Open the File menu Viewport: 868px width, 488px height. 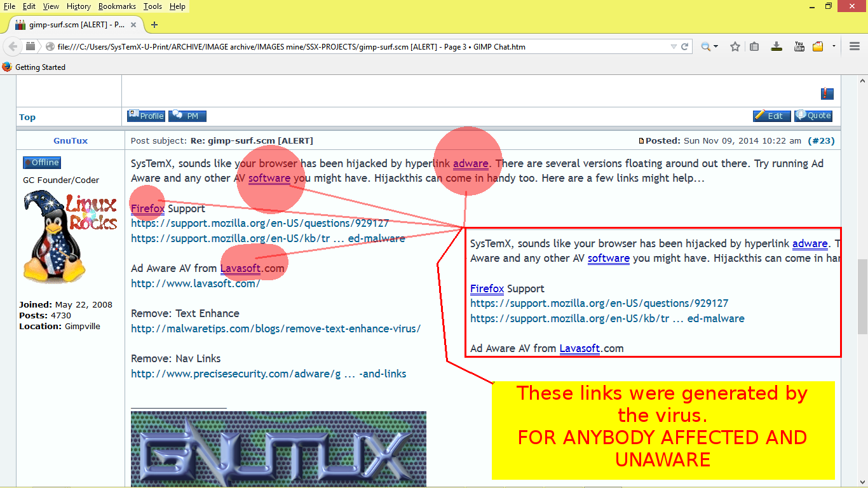[x=10, y=6]
